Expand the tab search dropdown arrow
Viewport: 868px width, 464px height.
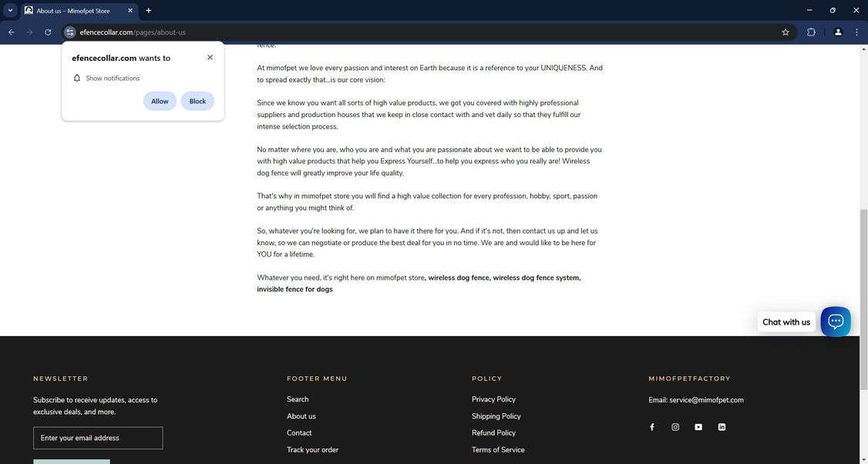pos(10,11)
